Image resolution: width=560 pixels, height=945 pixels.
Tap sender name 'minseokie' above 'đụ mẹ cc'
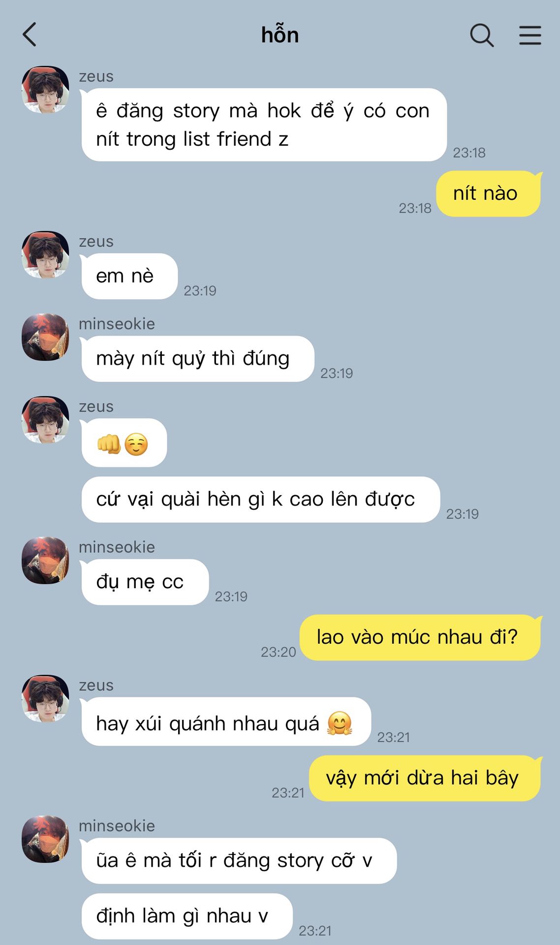(x=117, y=547)
